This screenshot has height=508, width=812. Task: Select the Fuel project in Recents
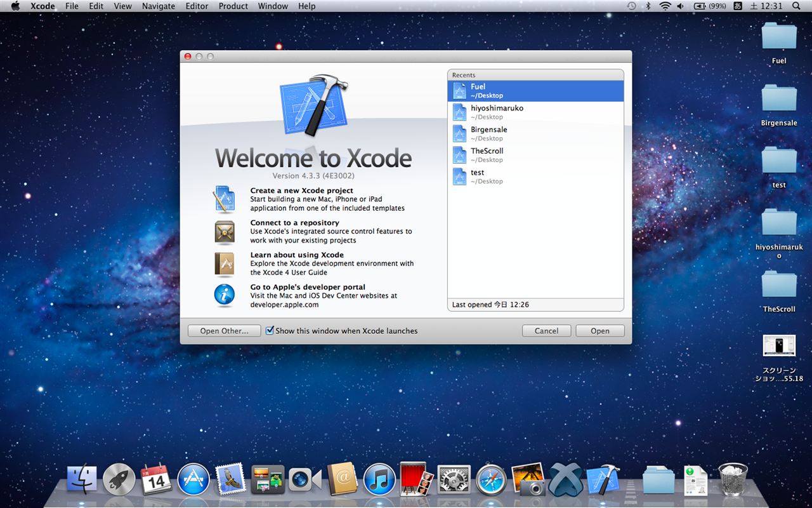[x=535, y=91]
